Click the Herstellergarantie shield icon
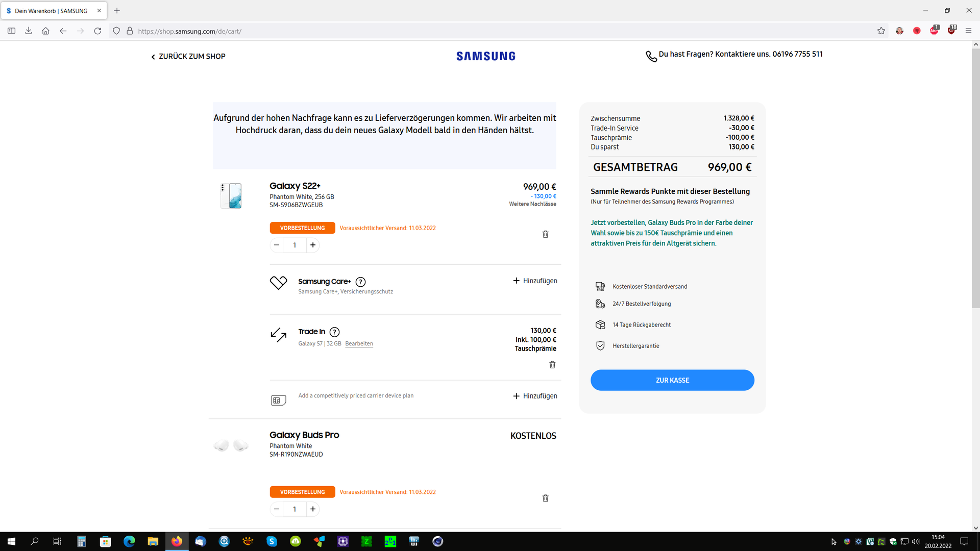The height and width of the screenshot is (551, 980). [x=600, y=346]
